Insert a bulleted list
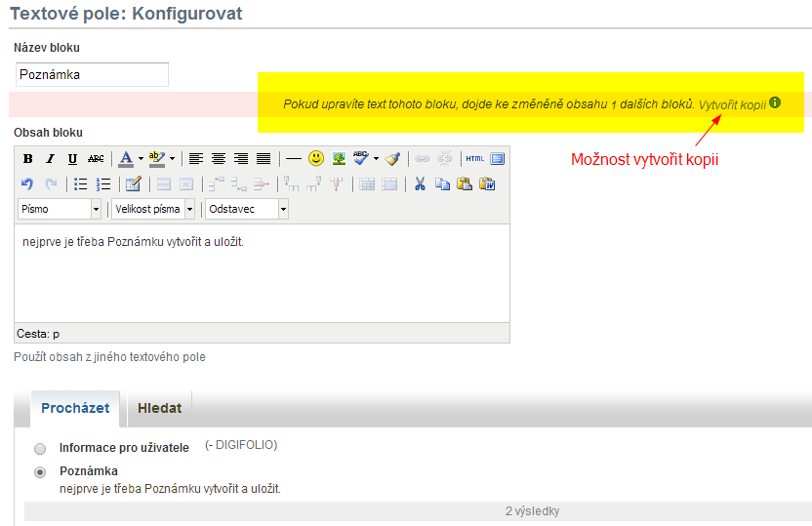This screenshot has width=812, height=526. coord(80,183)
